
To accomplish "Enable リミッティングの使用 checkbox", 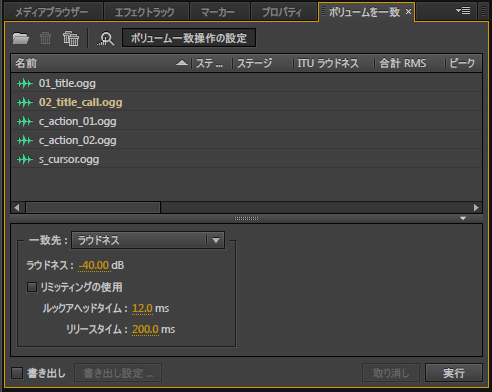I will [32, 287].
